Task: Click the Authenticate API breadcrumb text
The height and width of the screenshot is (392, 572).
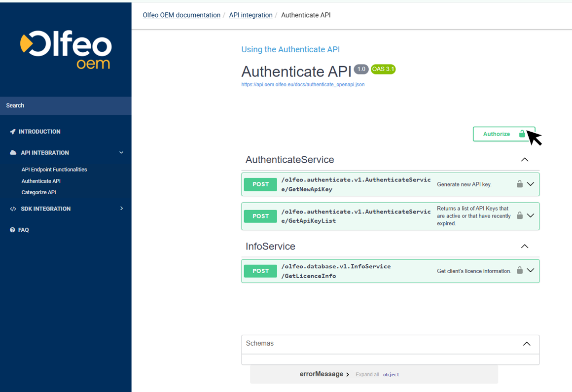Action: pos(306,15)
